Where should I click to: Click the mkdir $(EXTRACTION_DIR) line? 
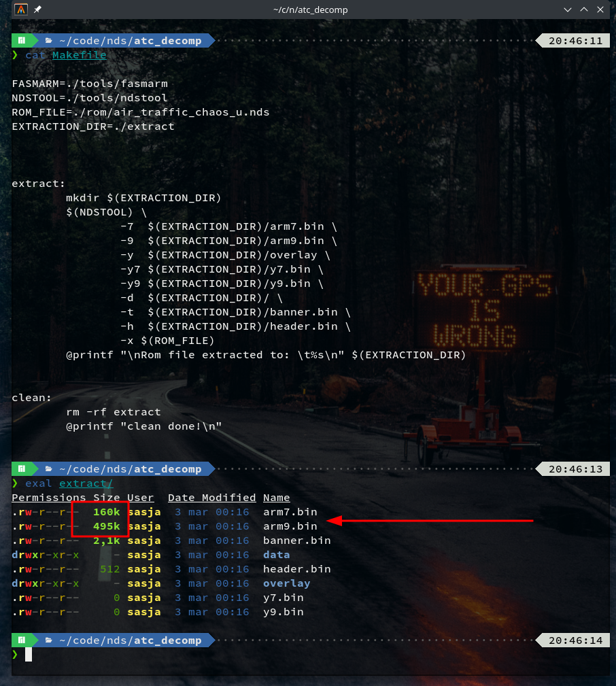pyautogui.click(x=143, y=199)
